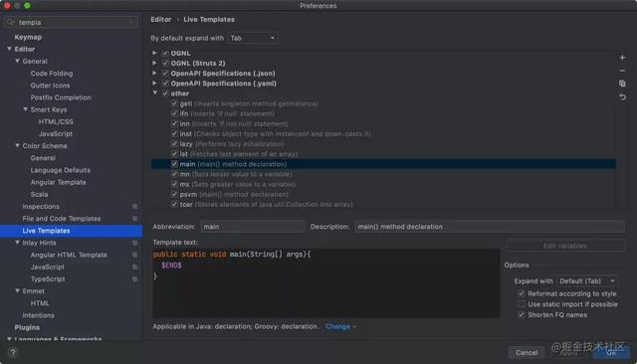Image resolution: width=637 pixels, height=364 pixels.
Task: Click the duplicate template copy icon
Action: [622, 84]
